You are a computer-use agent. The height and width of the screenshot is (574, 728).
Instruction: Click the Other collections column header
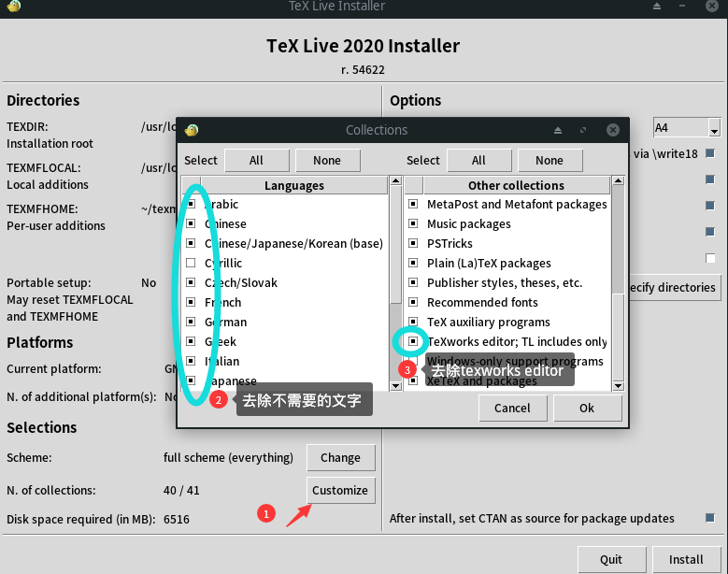click(x=516, y=185)
